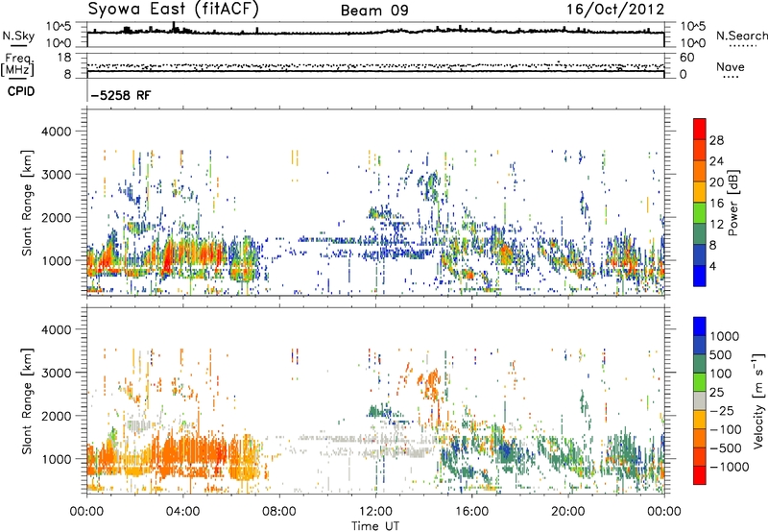Click the 'N.Search' legend label
This screenshot has width=768, height=532.
tap(742, 36)
